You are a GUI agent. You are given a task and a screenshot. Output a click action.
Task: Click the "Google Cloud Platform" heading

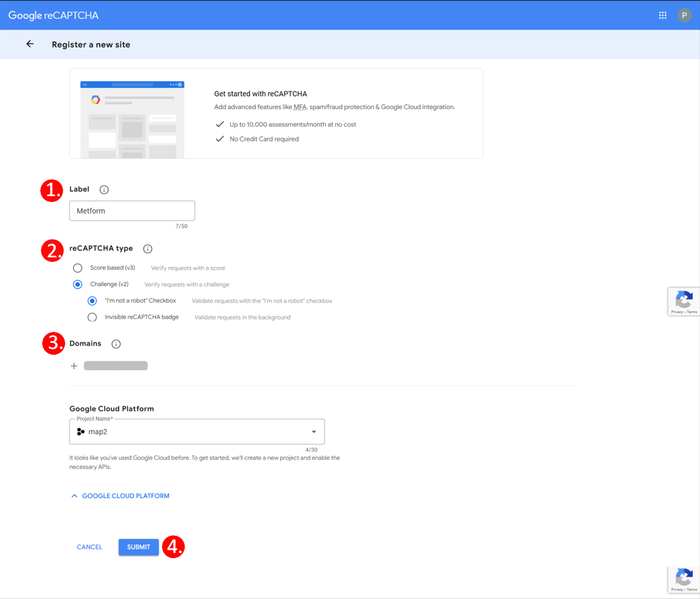point(112,409)
